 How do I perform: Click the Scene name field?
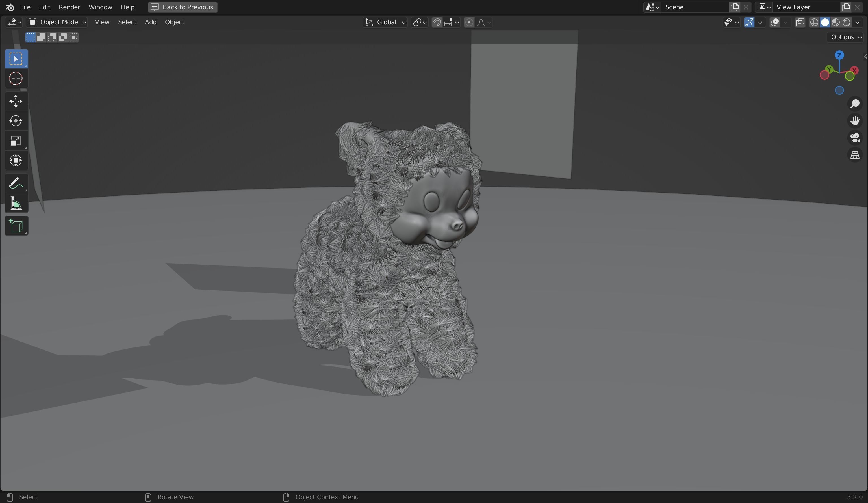[x=695, y=7]
